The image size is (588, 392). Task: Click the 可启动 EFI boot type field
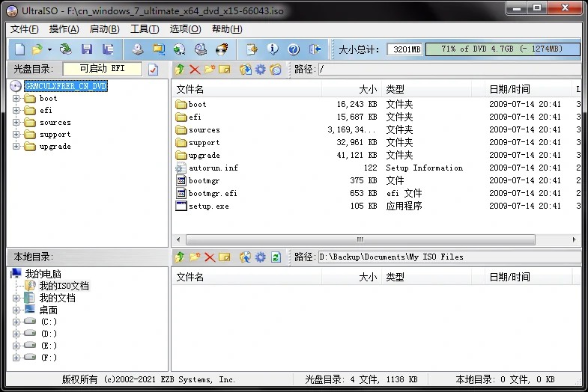[103, 69]
